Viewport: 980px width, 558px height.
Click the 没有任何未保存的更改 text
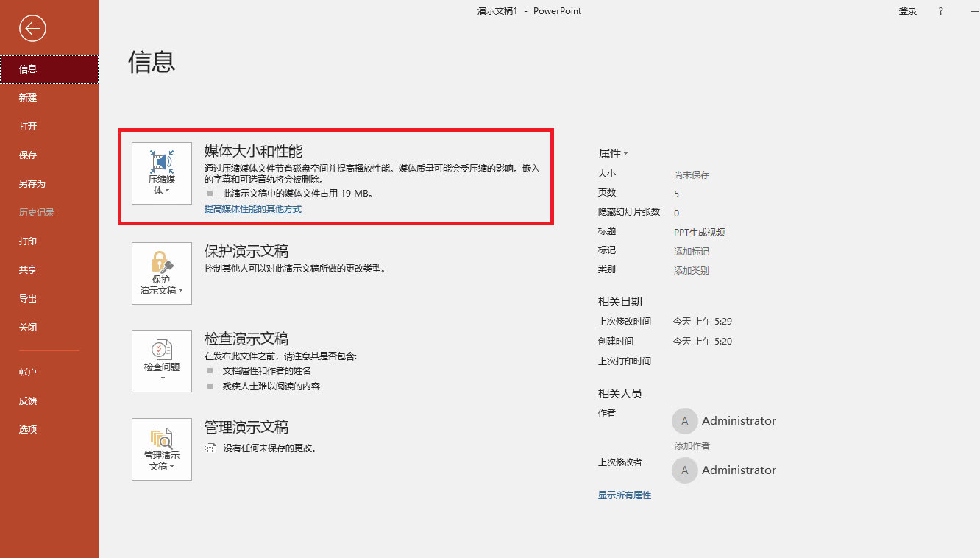coord(269,448)
